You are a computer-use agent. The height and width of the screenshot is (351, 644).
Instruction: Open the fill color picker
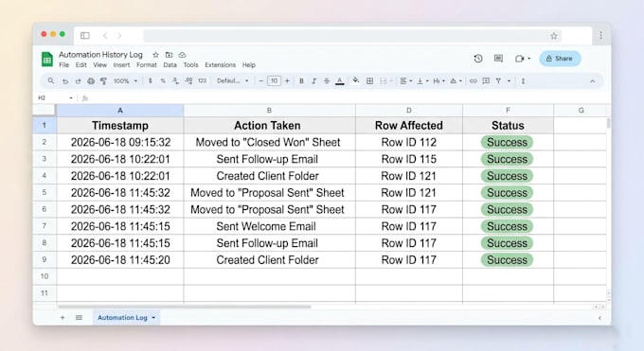pyautogui.click(x=356, y=80)
